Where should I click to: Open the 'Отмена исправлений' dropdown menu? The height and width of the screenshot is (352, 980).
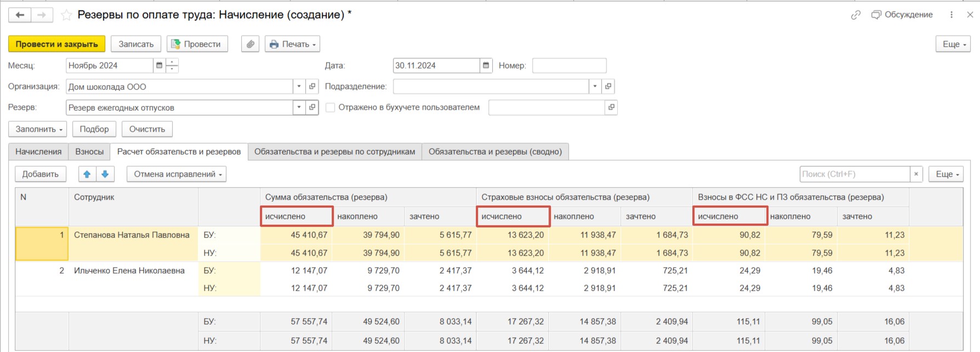176,174
